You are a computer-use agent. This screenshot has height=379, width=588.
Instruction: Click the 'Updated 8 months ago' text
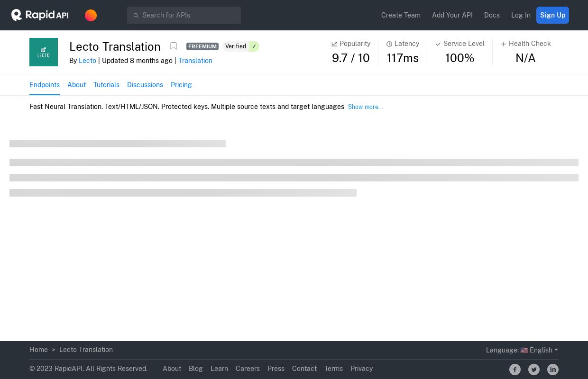(137, 61)
